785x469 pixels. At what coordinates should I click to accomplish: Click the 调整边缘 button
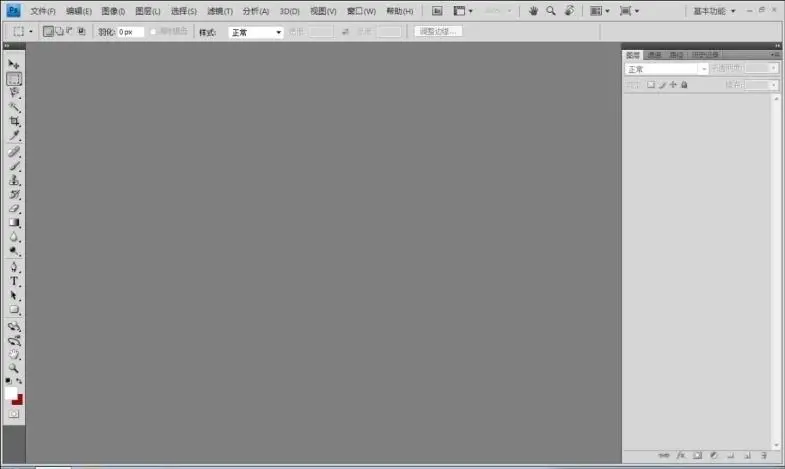(438, 32)
